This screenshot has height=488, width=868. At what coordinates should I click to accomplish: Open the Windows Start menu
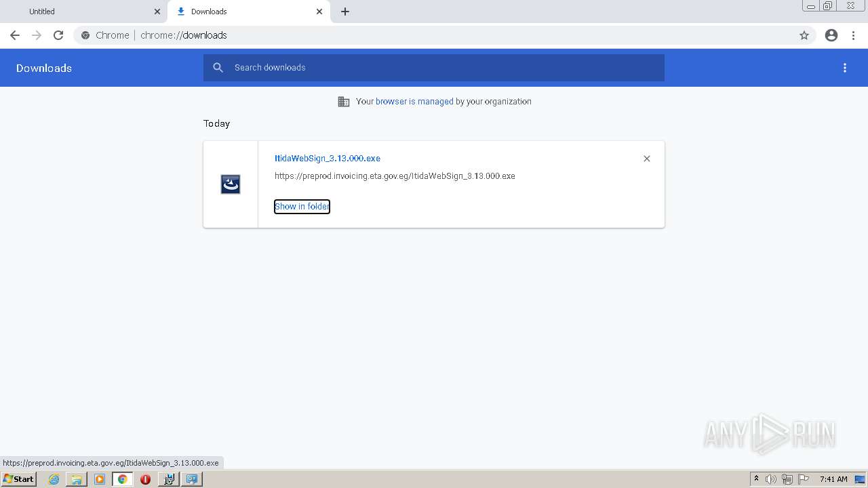click(19, 479)
